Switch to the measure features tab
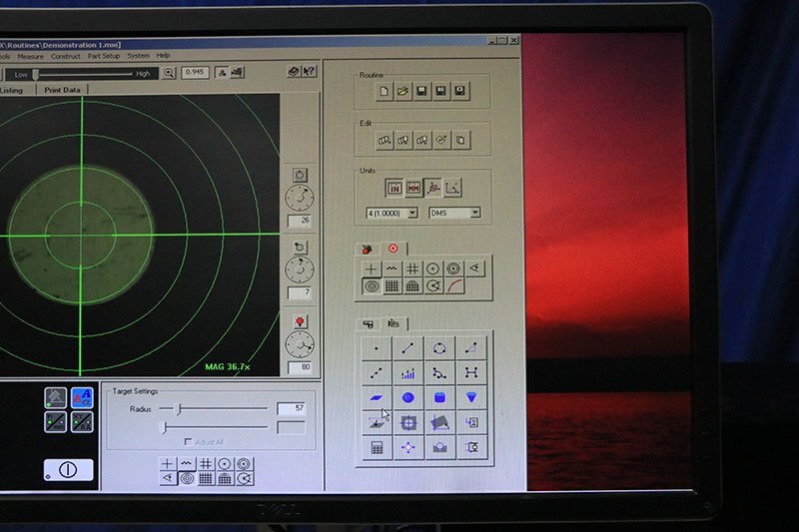Screen dimensions: 799x532 point(394,323)
